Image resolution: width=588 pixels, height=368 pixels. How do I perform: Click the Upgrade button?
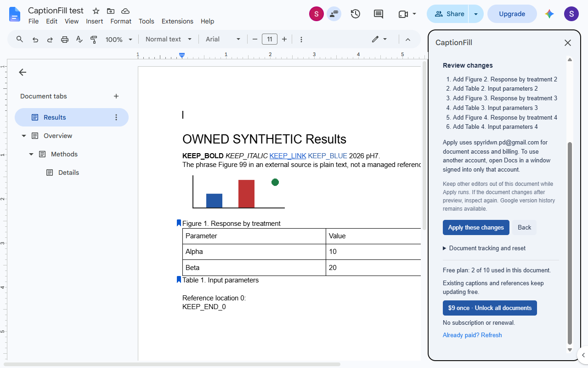[512, 14]
